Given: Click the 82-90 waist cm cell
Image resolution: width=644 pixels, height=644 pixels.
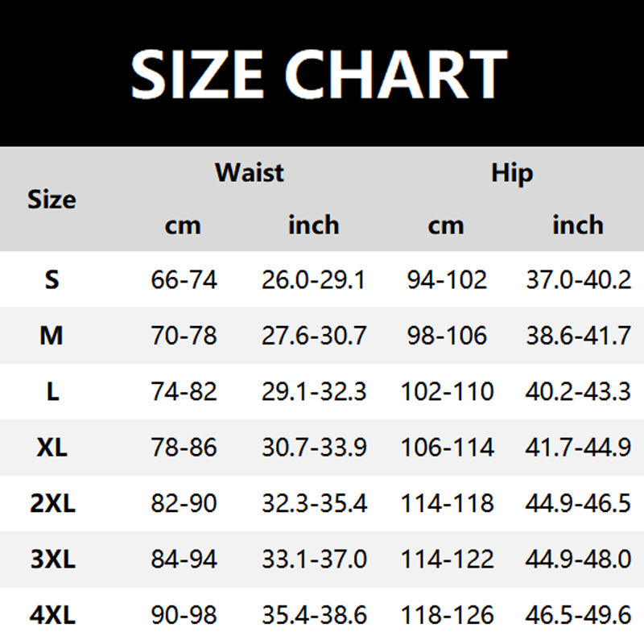Looking at the screenshot, I should pyautogui.click(x=184, y=504).
